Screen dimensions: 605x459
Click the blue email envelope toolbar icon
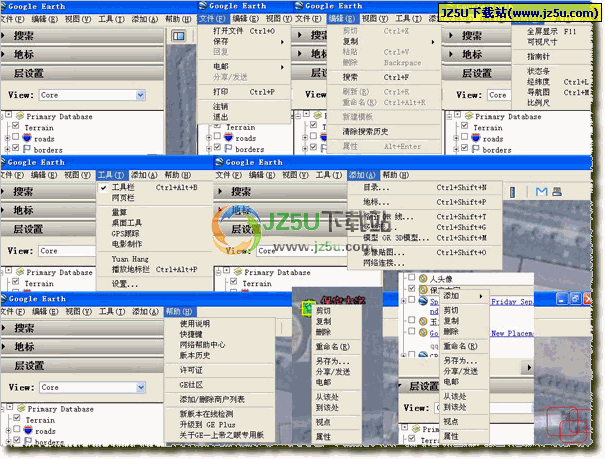click(541, 192)
